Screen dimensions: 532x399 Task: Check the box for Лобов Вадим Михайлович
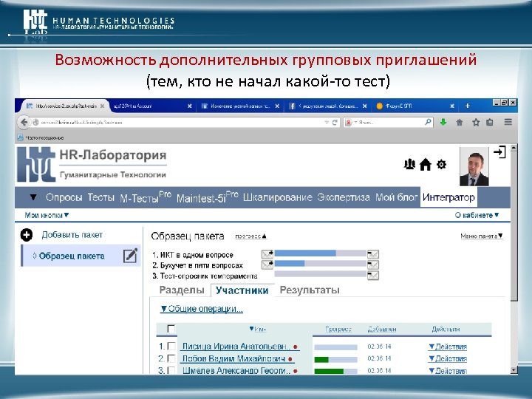tap(171, 358)
